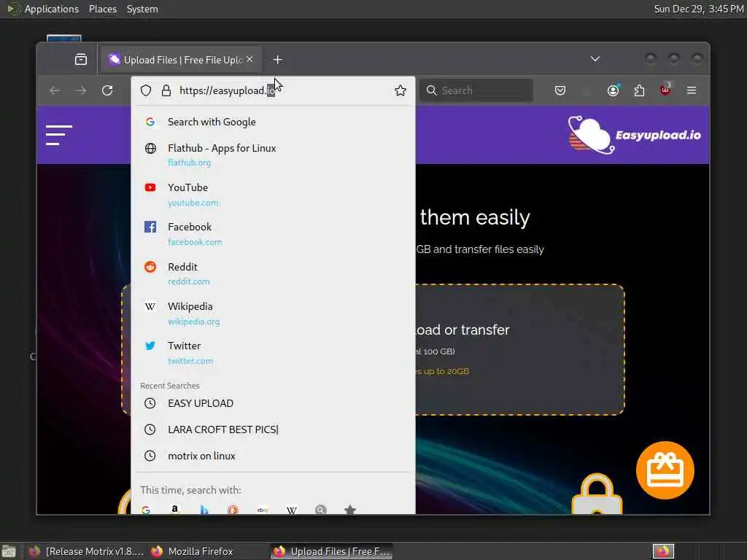Open the list all tabs chevron
The image size is (747, 560).
click(x=595, y=59)
